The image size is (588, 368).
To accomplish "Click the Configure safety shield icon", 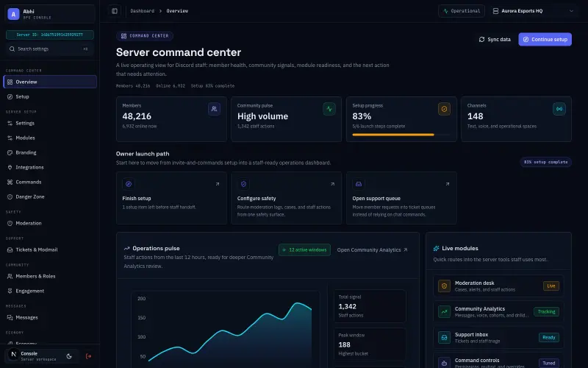I will [x=243, y=184].
